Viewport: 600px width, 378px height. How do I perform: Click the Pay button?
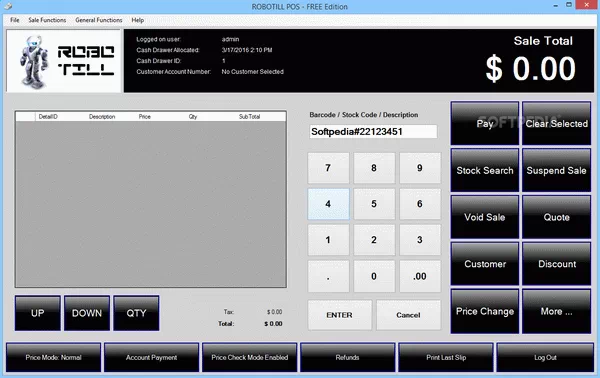(x=485, y=123)
